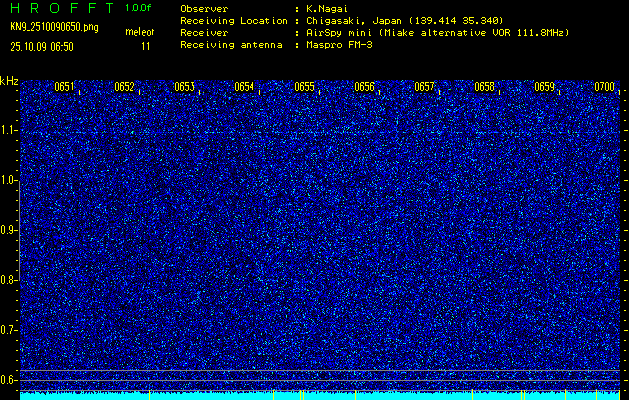The height and width of the screenshot is (400, 629).
Task: Click the 0651 time marker
Action: pos(64,87)
